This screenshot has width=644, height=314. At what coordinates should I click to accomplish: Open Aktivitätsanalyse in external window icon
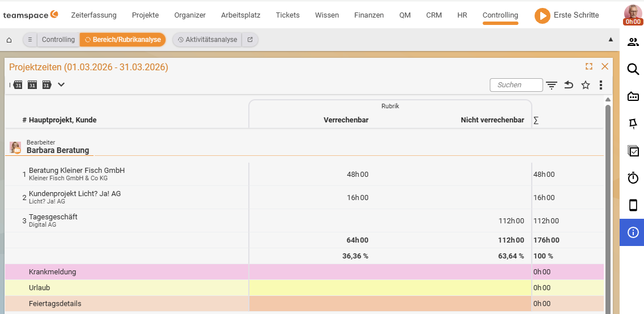[x=249, y=40]
